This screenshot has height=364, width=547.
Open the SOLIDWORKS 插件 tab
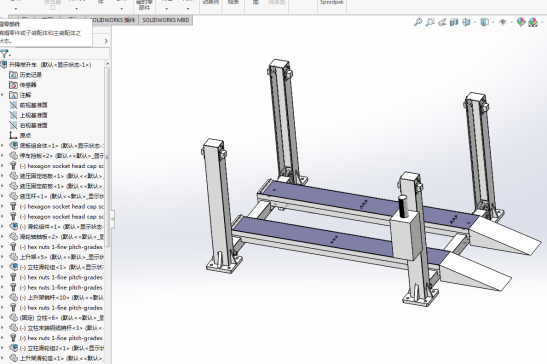(113, 20)
